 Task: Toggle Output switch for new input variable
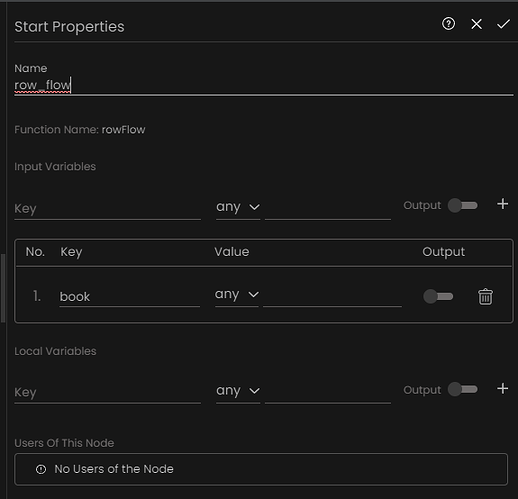tap(463, 205)
